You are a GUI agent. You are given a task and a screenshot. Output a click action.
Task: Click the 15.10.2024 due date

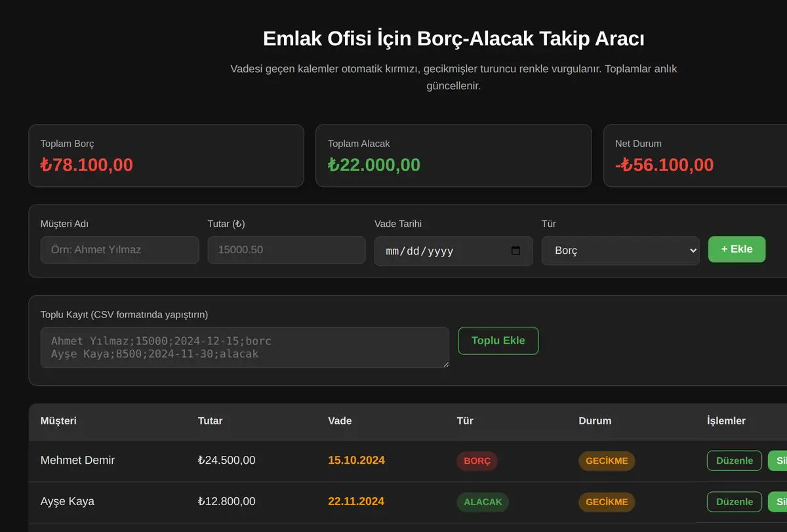pyautogui.click(x=356, y=460)
